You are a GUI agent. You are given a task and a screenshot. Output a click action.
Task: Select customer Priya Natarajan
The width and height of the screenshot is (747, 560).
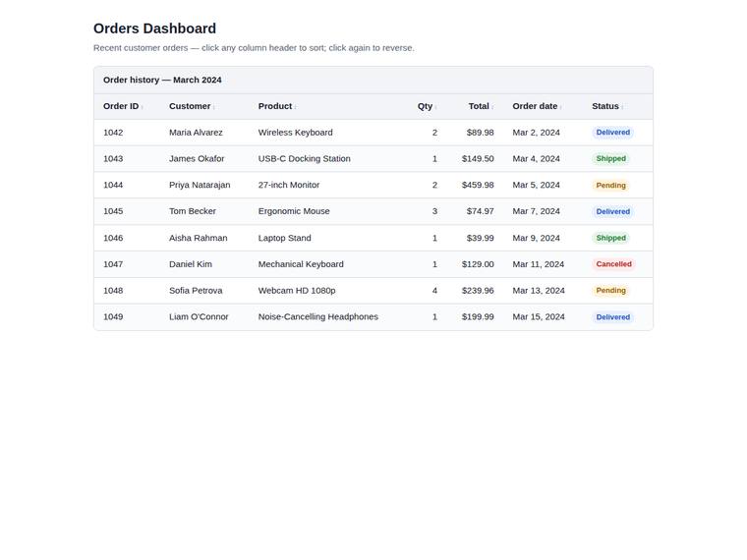200,185
